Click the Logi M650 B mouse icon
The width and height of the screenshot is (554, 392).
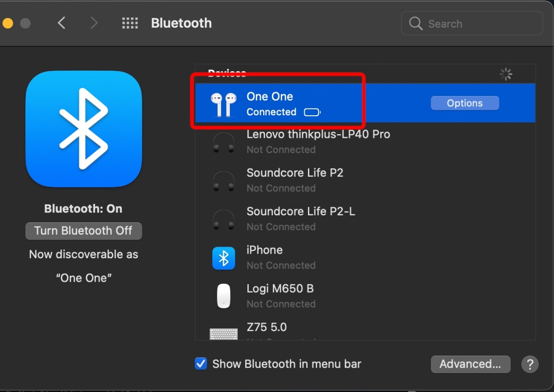[x=223, y=296]
